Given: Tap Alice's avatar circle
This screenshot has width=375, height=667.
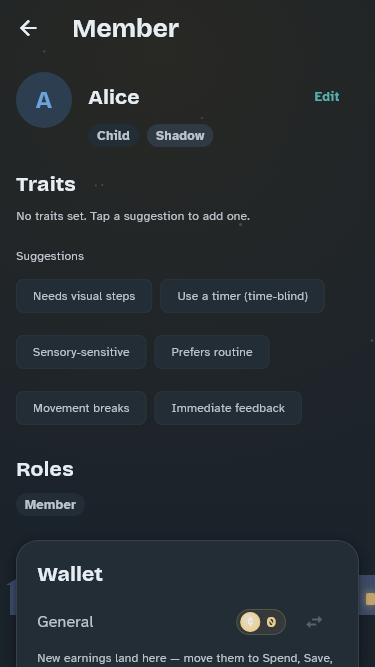Looking at the screenshot, I should 44,100.
